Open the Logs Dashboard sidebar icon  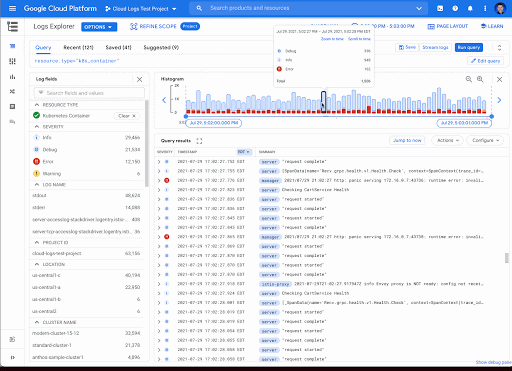(x=12, y=61)
